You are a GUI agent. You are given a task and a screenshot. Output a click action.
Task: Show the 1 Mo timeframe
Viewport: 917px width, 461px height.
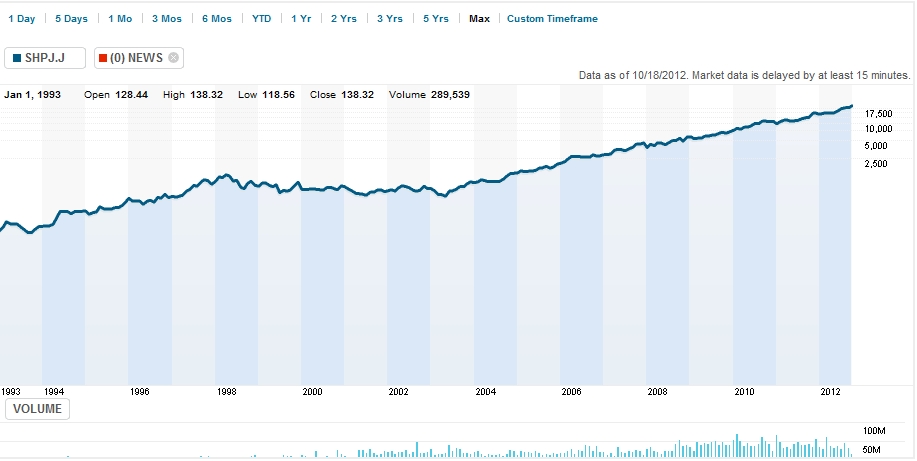120,19
